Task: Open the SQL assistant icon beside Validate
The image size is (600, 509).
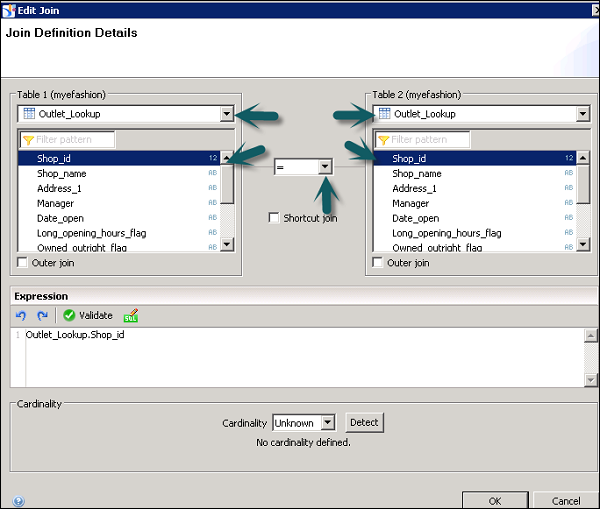Action: point(131,315)
